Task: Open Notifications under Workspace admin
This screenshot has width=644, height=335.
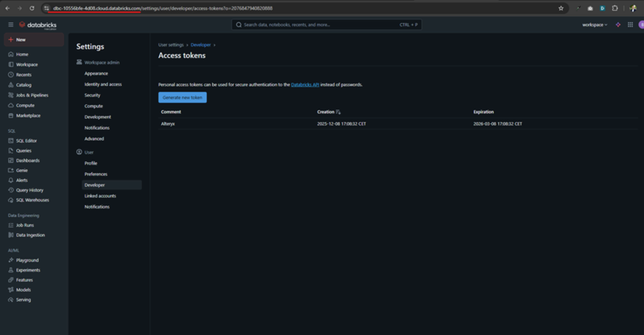Action: (x=97, y=128)
